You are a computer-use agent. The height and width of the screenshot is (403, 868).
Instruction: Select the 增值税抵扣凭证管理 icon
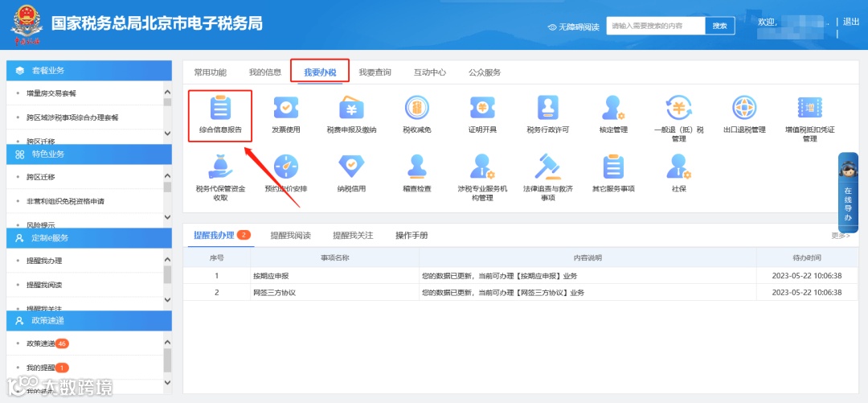809,108
